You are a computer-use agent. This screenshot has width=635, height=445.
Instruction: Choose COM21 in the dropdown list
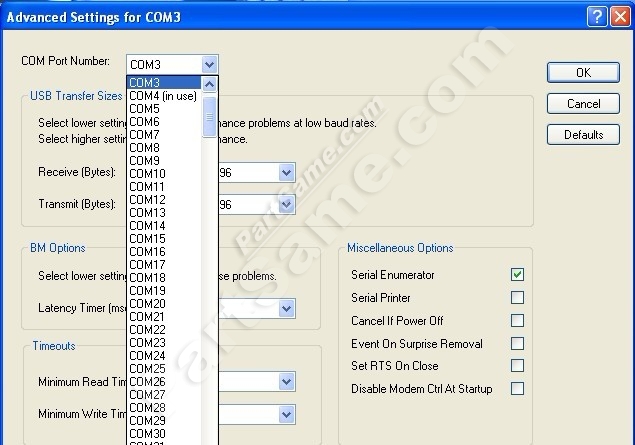164,316
